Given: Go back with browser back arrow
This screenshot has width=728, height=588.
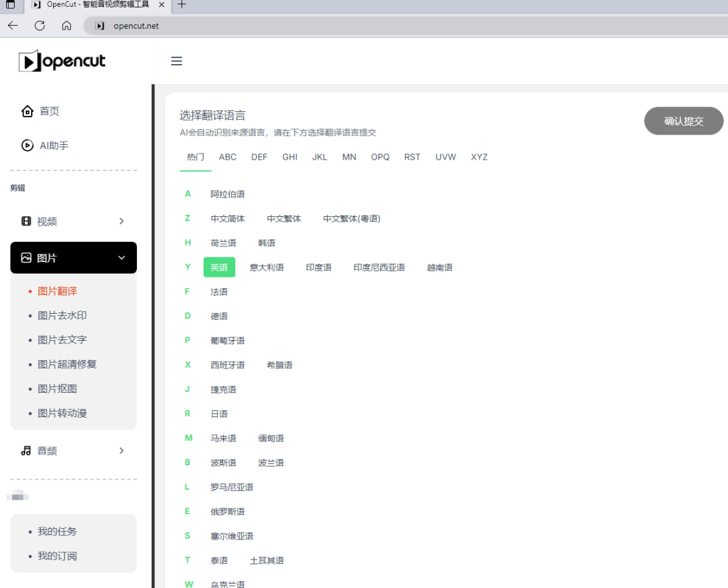Looking at the screenshot, I should point(13,26).
